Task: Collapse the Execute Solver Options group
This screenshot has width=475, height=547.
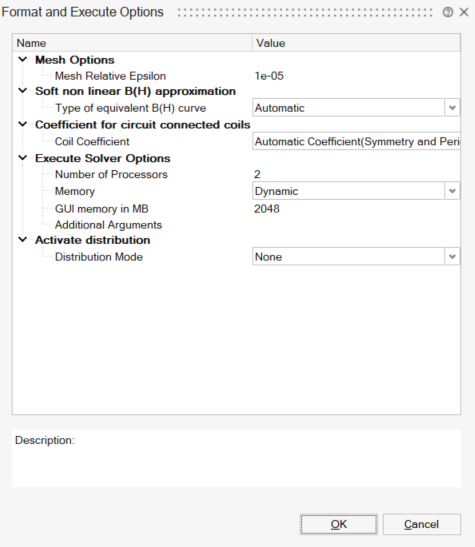Action: pyautogui.click(x=23, y=158)
